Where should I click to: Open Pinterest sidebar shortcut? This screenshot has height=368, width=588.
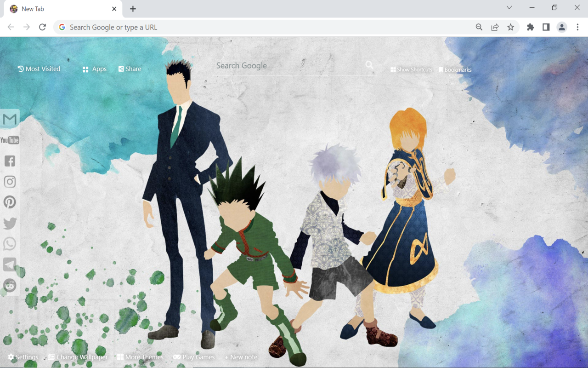(x=10, y=202)
